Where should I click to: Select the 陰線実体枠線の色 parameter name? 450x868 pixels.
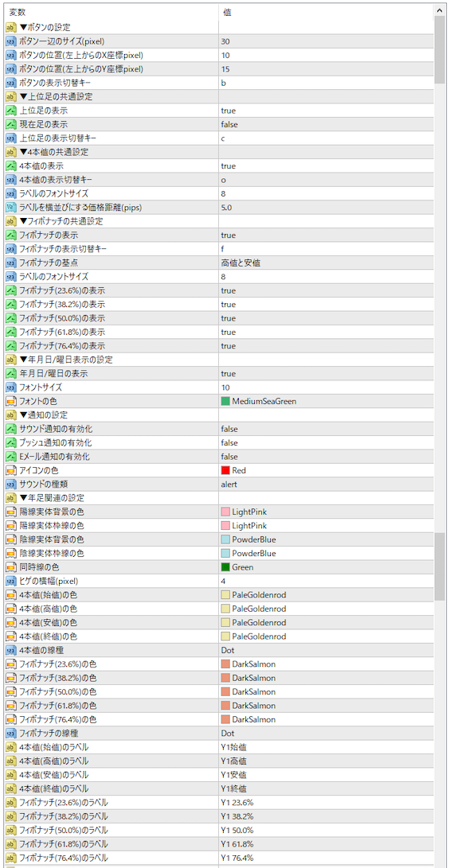(52, 554)
